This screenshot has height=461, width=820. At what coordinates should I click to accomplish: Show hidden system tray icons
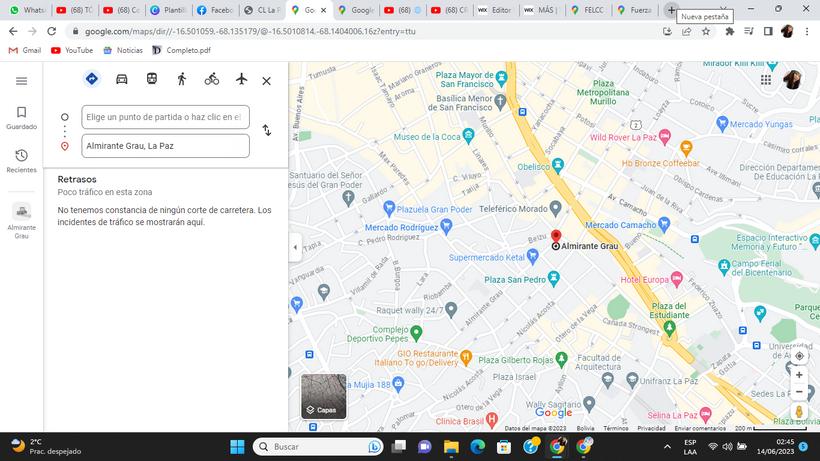coord(667,447)
